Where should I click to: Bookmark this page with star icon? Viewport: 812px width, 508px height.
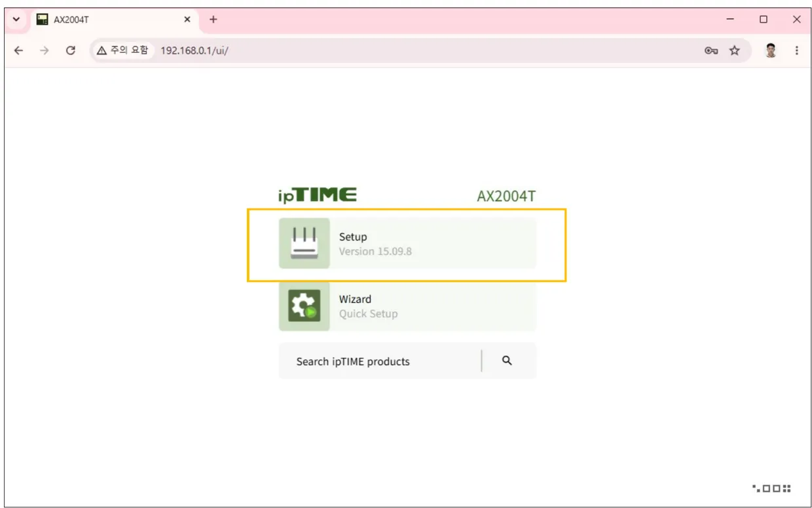pyautogui.click(x=735, y=50)
